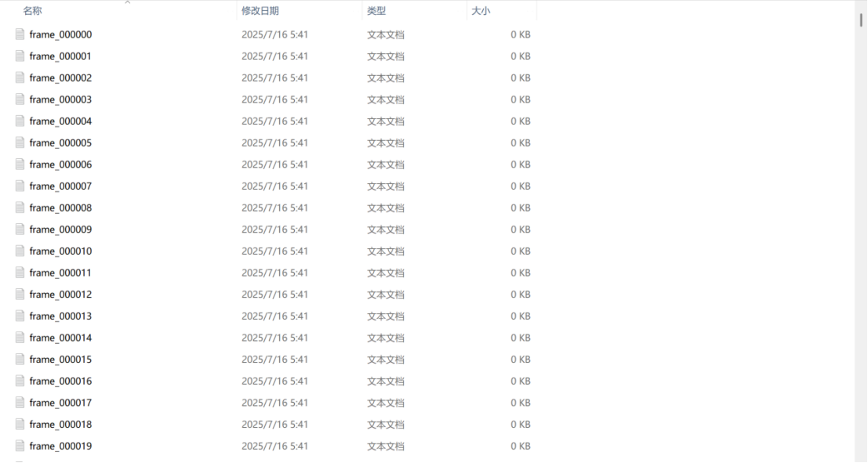Click the modified date of frame_000008
This screenshot has width=868, height=463.
coord(274,208)
